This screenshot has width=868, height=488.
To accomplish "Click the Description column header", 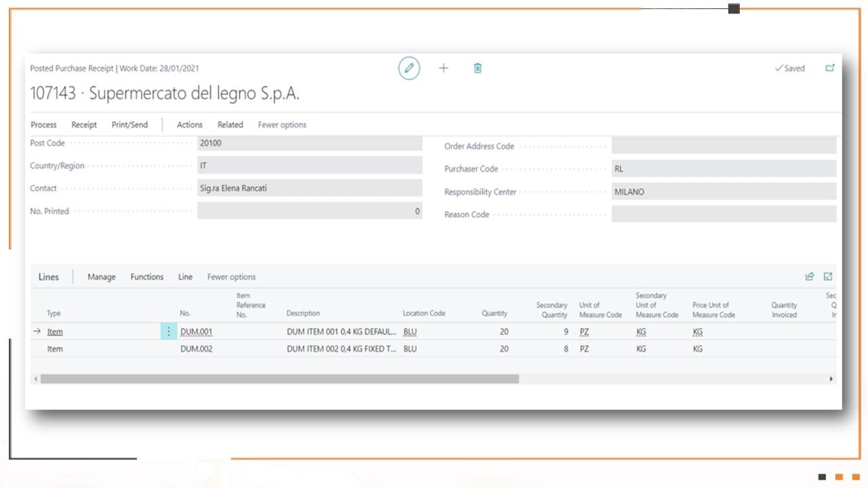I will pyautogui.click(x=303, y=313).
